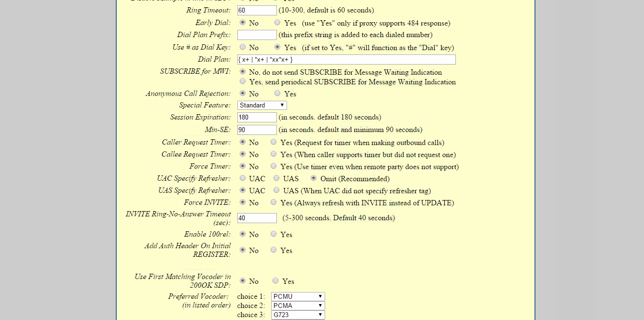
Task: Click the Session Expiration input field
Action: coord(257,117)
